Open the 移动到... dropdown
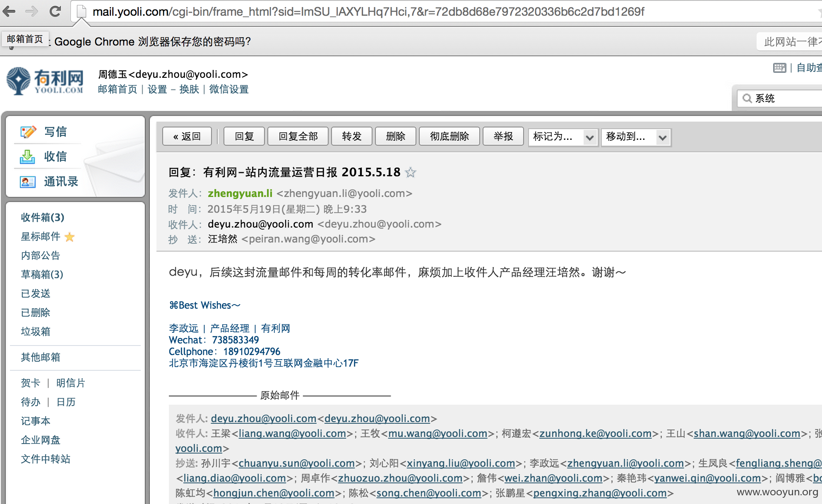Image resolution: width=822 pixels, height=504 pixels. click(636, 137)
